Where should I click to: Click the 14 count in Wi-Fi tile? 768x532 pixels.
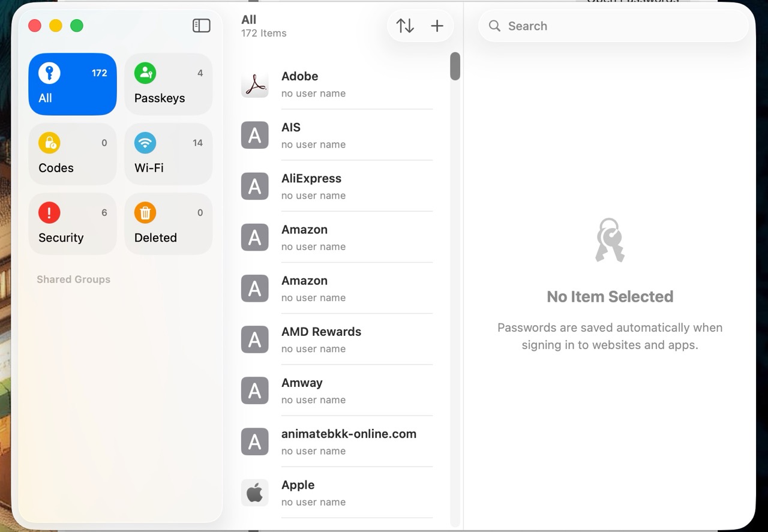click(x=197, y=143)
